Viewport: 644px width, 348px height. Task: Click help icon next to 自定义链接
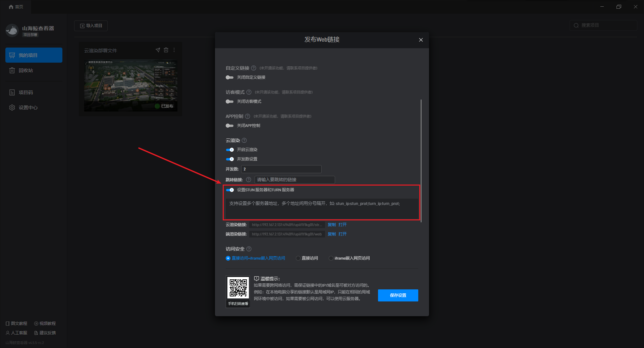point(254,68)
